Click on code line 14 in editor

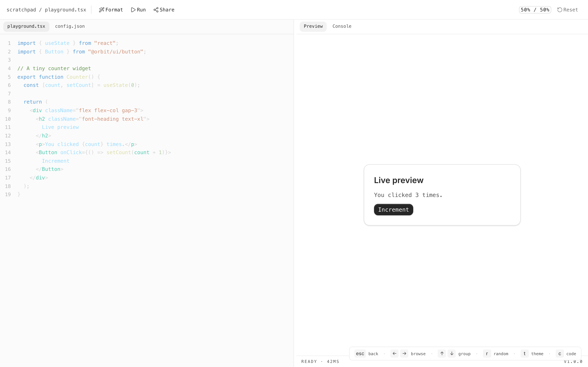coord(103,153)
